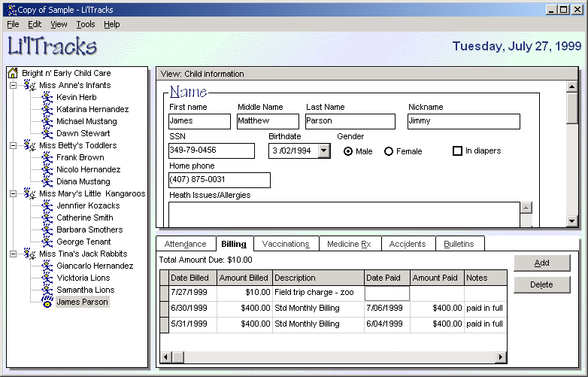
Task: Open the File menu
Action: coord(13,24)
